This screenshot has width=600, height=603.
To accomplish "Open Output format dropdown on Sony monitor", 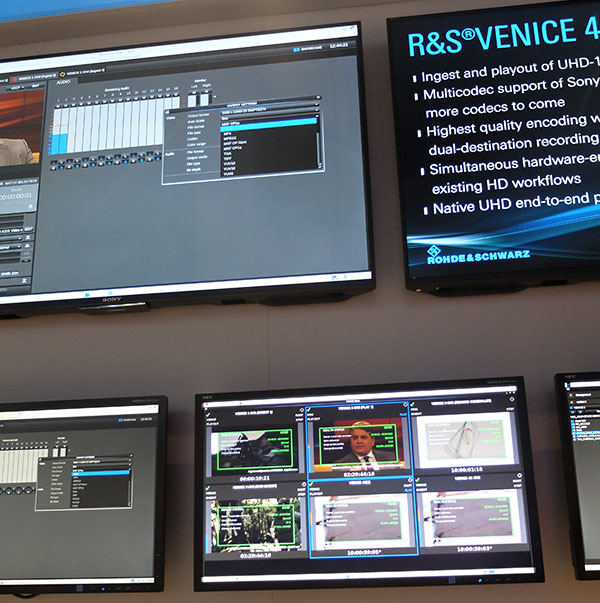I will tap(270, 111).
